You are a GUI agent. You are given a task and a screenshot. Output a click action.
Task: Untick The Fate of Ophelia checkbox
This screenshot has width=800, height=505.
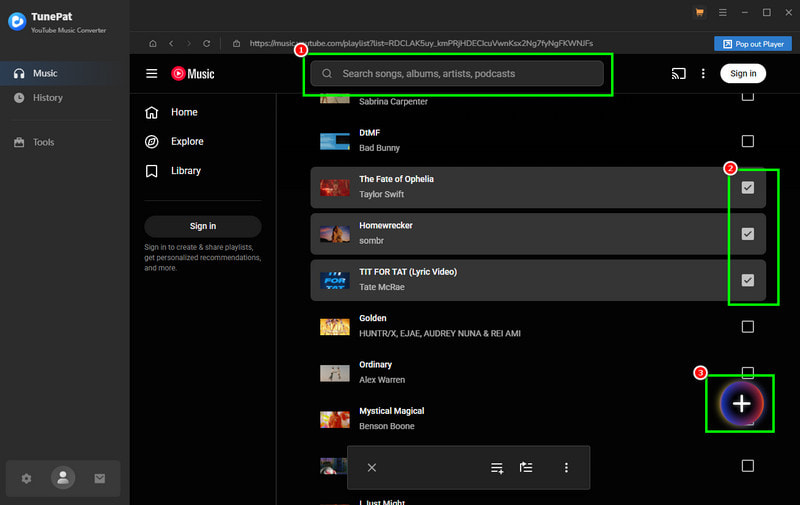tap(747, 188)
